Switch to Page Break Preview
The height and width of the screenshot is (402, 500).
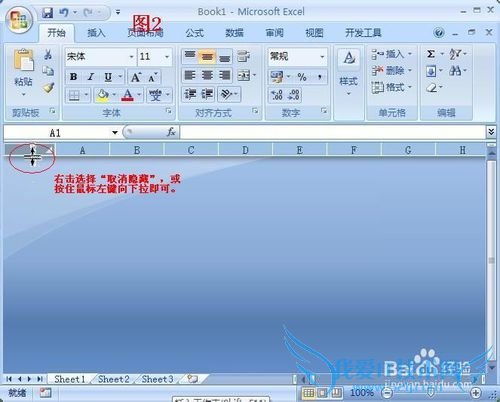337,393
